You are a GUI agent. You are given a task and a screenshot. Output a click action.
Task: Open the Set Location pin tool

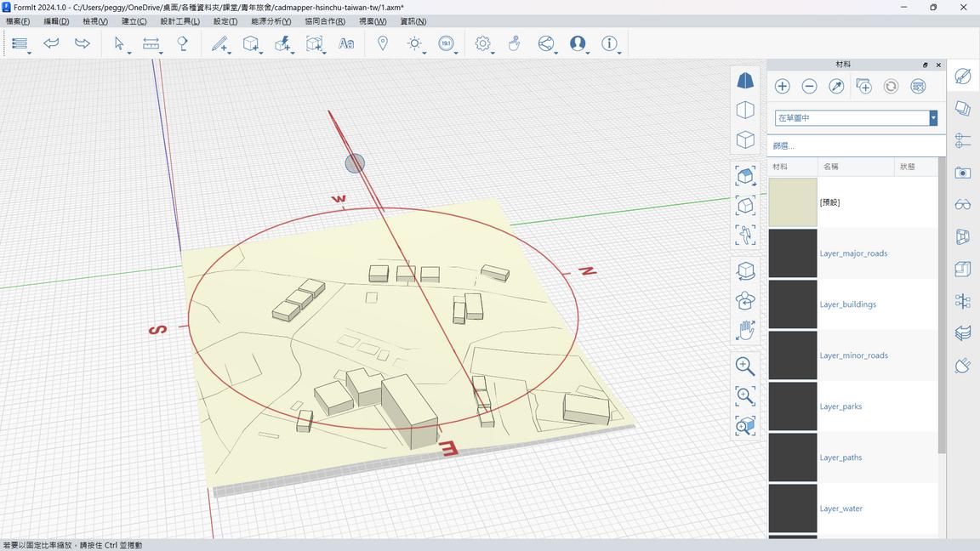383,43
